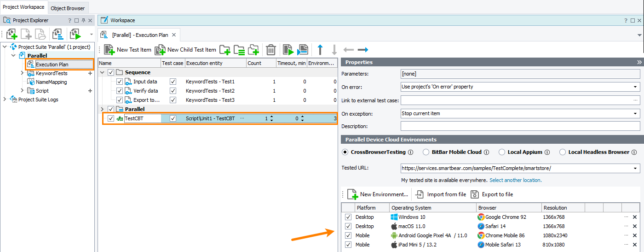Click the blue Indent right arrow
Image resolution: width=644 pixels, height=252 pixels.
363,50
